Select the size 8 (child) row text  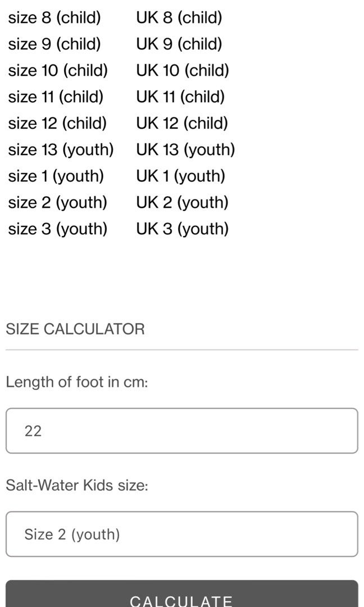tap(54, 17)
